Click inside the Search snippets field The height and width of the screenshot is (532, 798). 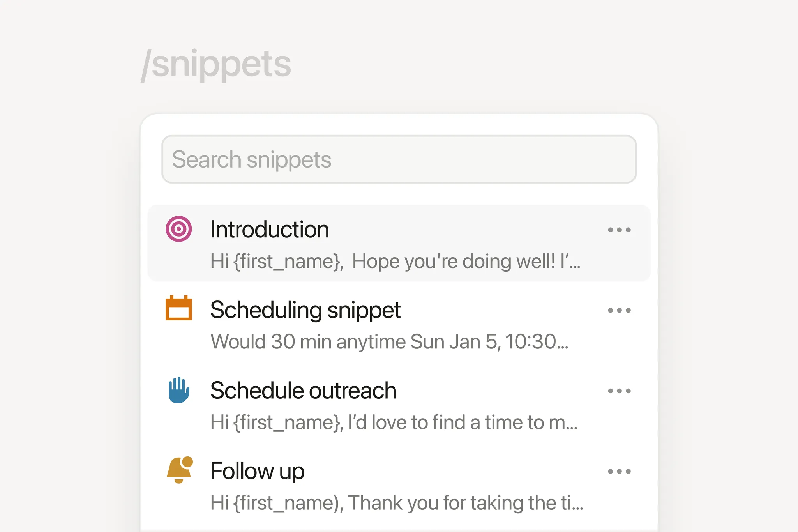click(399, 159)
